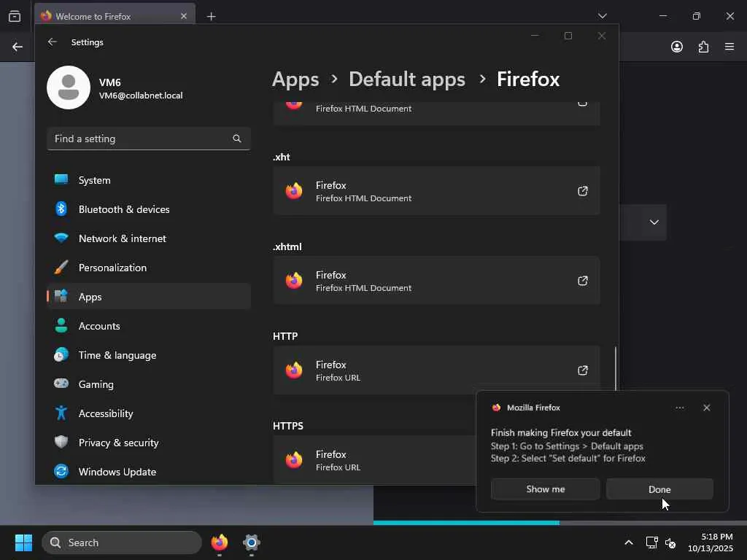This screenshot has width=747, height=560.
Task: Change the .xhtml default app Firefox row
Action: pyautogui.click(x=436, y=281)
